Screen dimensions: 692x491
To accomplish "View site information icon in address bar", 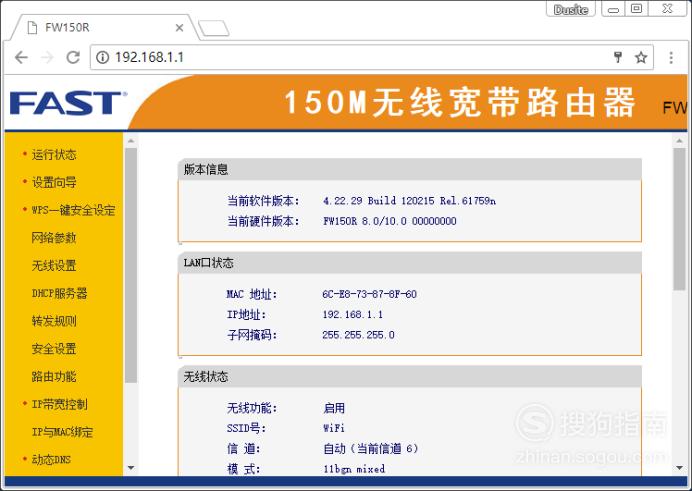I will click(x=102, y=57).
